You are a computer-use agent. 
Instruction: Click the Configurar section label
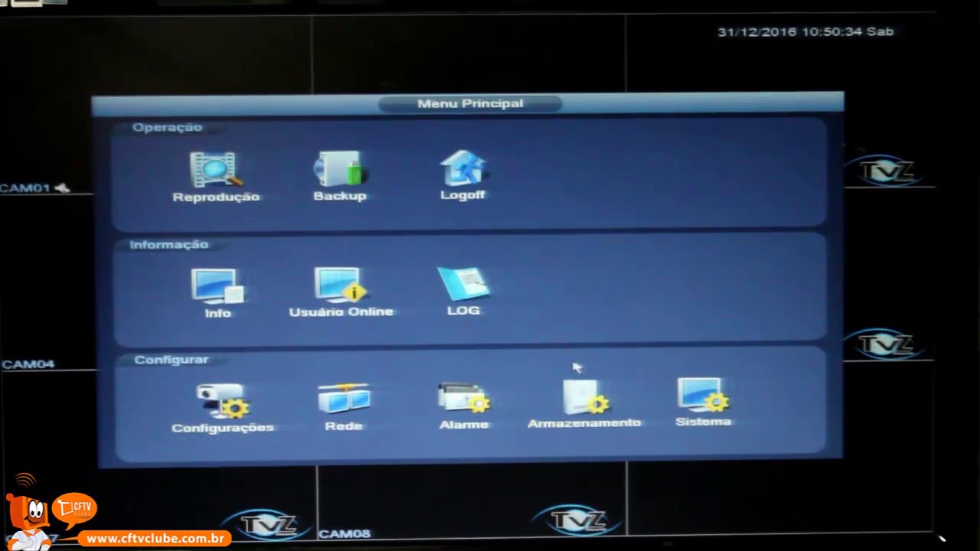tap(171, 359)
